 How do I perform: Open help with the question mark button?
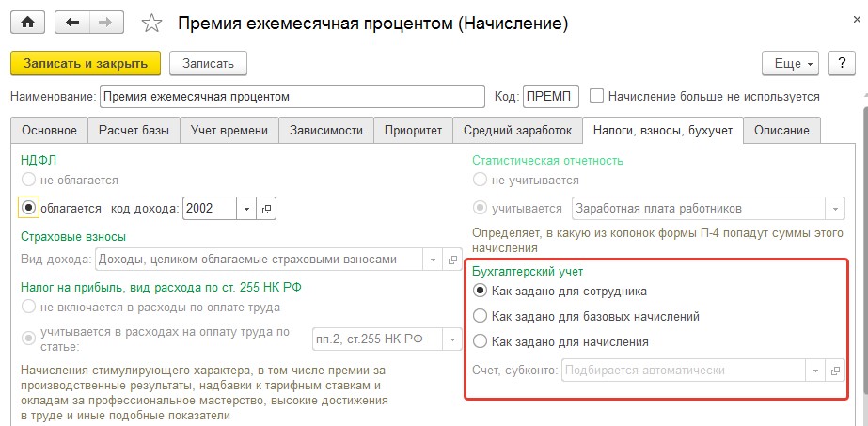842,63
